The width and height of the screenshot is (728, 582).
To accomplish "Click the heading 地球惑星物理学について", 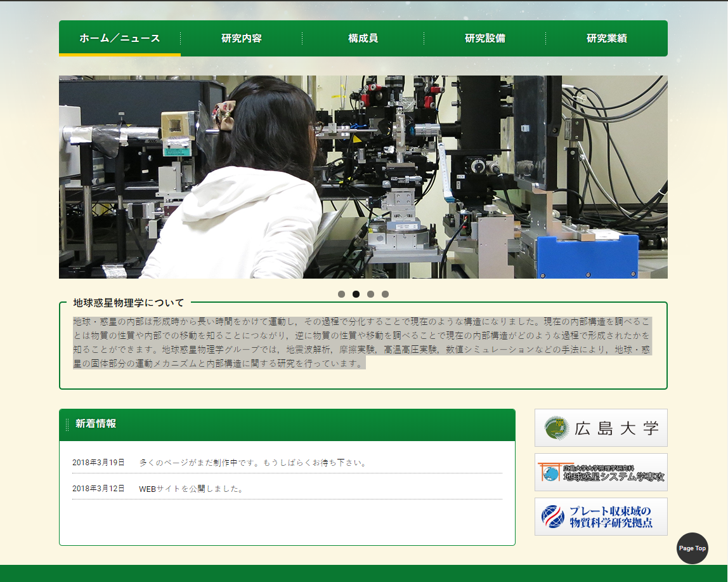I will tap(129, 303).
